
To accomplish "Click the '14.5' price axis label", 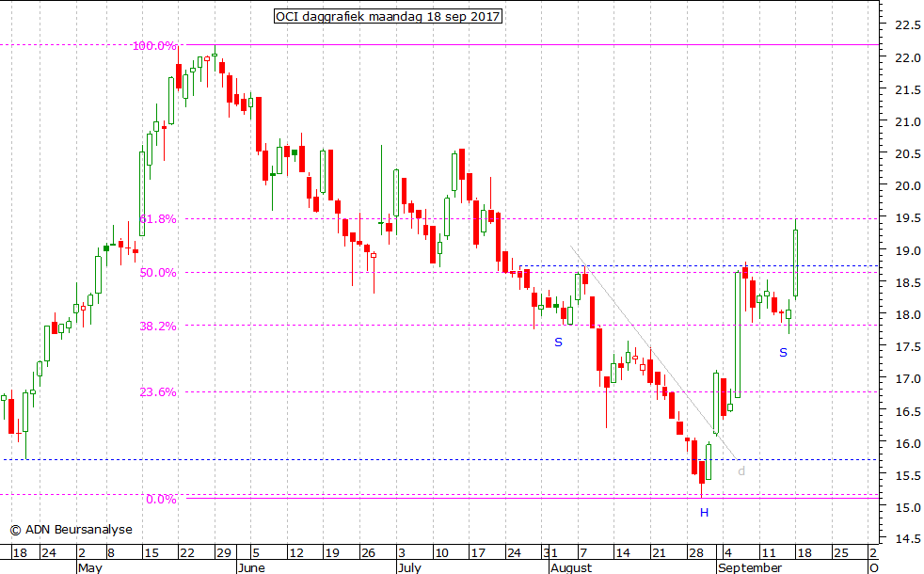I will coord(907,538).
